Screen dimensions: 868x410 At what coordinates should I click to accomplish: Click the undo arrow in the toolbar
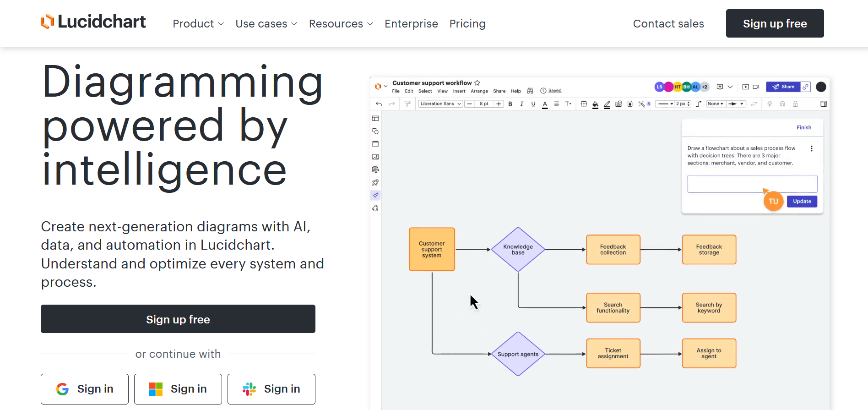(379, 104)
